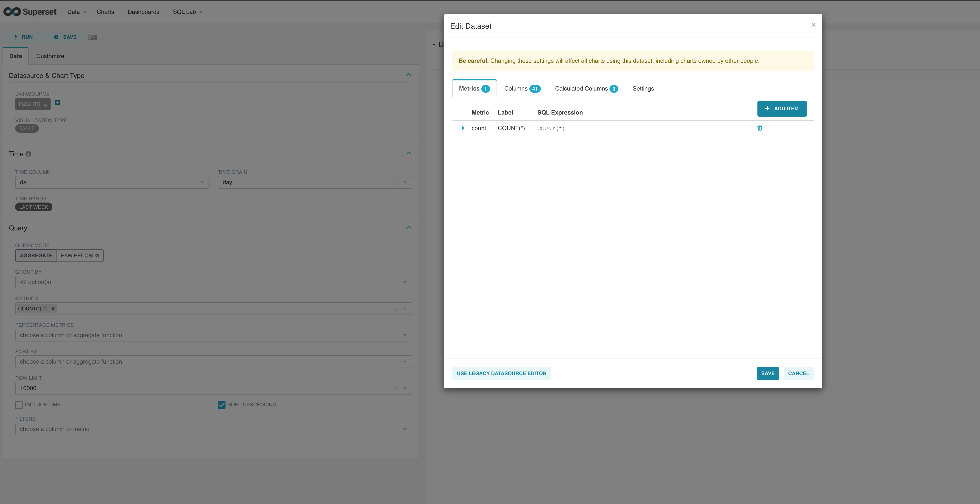Image resolution: width=980 pixels, height=504 pixels.
Task: Open the Columns tab in Edit Dataset
Action: click(516, 88)
